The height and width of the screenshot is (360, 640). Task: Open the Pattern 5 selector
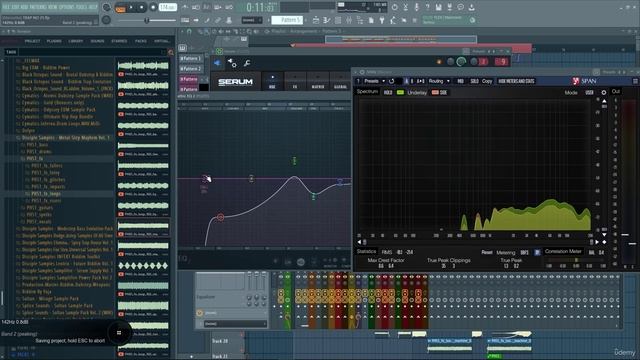[x=287, y=20]
